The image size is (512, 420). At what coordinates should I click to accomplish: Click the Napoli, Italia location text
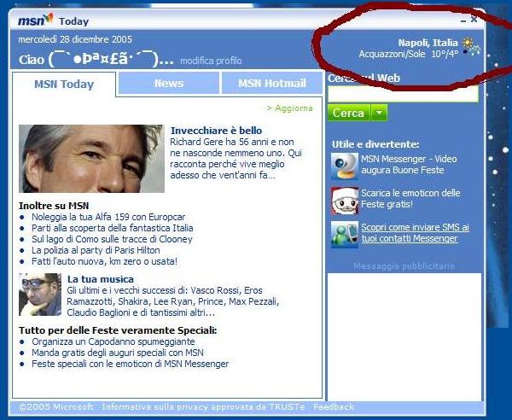[x=428, y=43]
